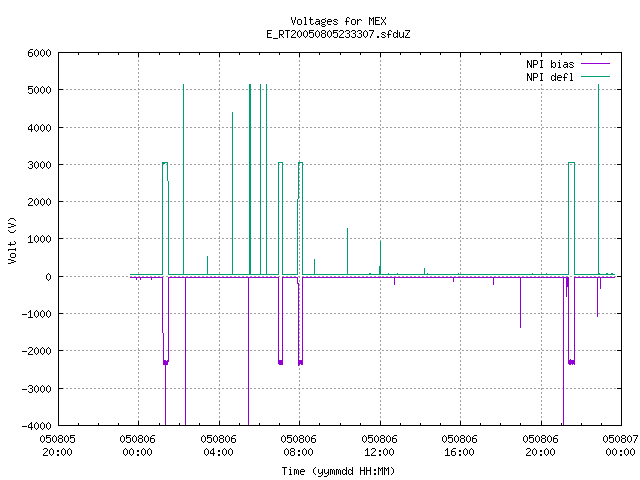Click the 5000 y-axis tick label
This screenshot has width=640, height=480.
pyautogui.click(x=40, y=90)
